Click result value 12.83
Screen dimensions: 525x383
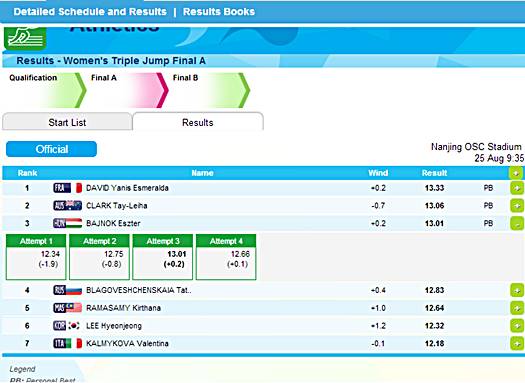[434, 290]
